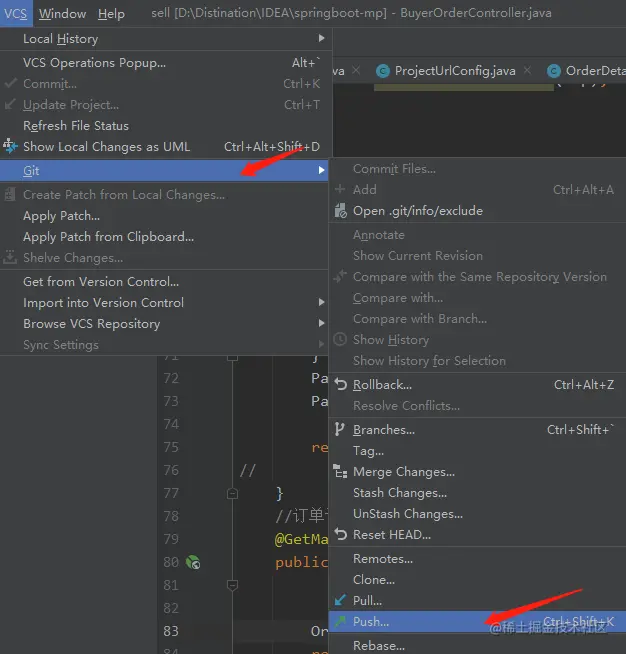Choose Apply Patch from Clipboard...
The height and width of the screenshot is (654, 626).
pos(164,237)
